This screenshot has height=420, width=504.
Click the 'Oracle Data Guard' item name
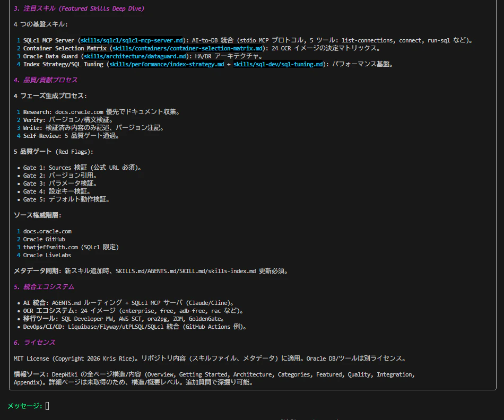[x=50, y=56]
